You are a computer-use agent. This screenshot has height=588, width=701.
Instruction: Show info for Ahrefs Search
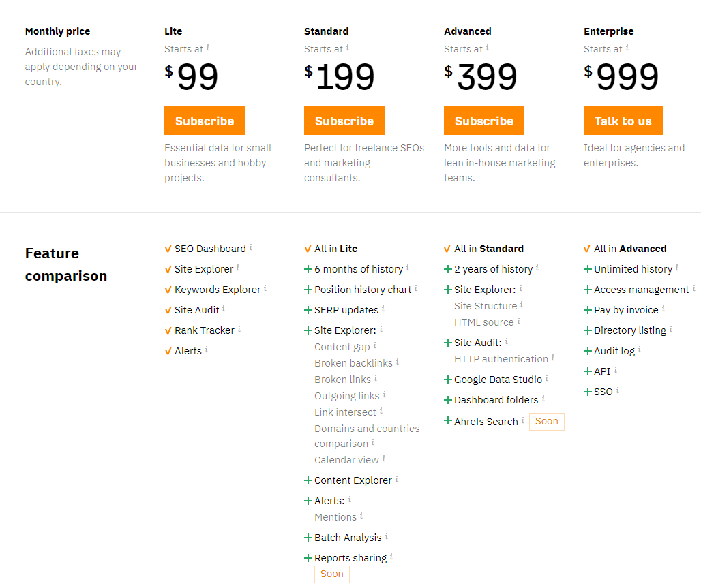click(522, 420)
